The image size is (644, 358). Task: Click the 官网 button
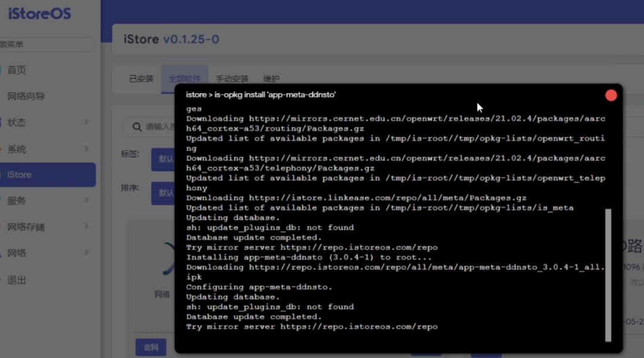point(151,347)
